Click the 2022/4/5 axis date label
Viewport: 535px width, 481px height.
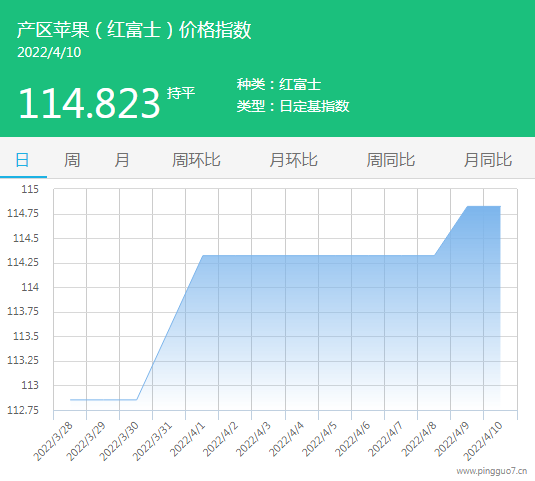[320, 439]
